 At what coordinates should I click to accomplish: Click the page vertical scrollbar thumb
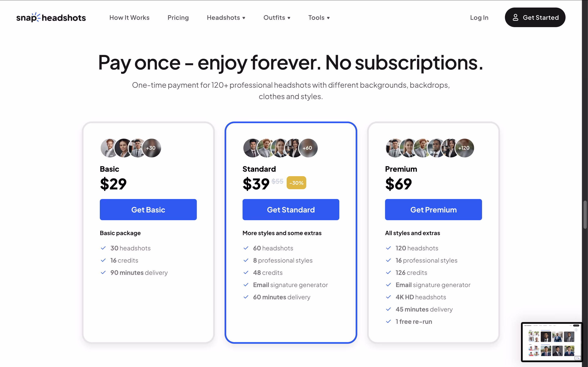(585, 214)
